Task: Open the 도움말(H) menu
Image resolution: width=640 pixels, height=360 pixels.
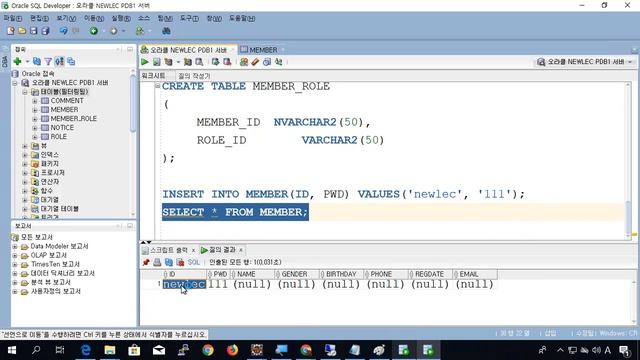Action: [x=242, y=18]
